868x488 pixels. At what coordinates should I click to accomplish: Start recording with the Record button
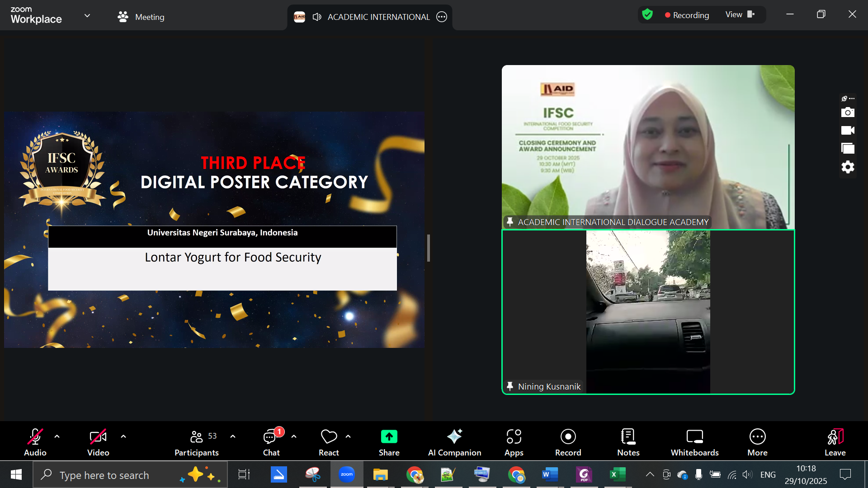point(568,442)
